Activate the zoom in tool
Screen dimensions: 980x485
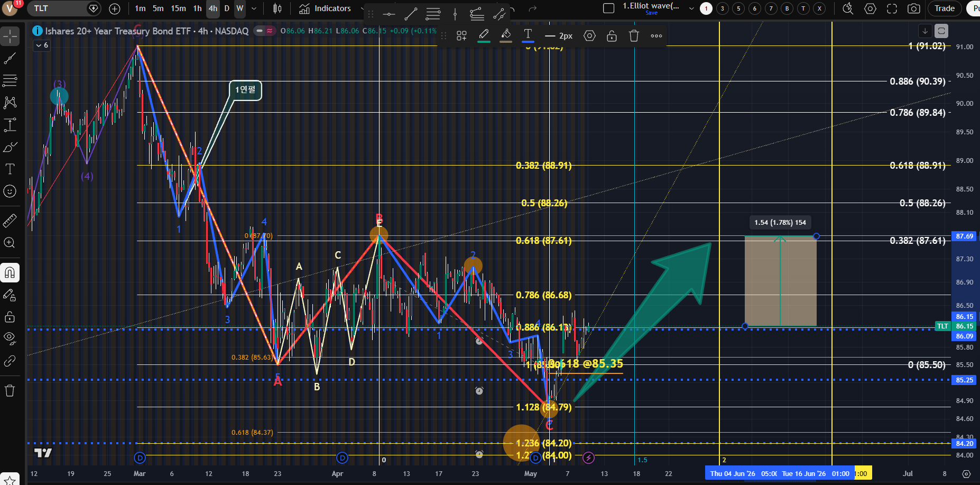tap(10, 243)
